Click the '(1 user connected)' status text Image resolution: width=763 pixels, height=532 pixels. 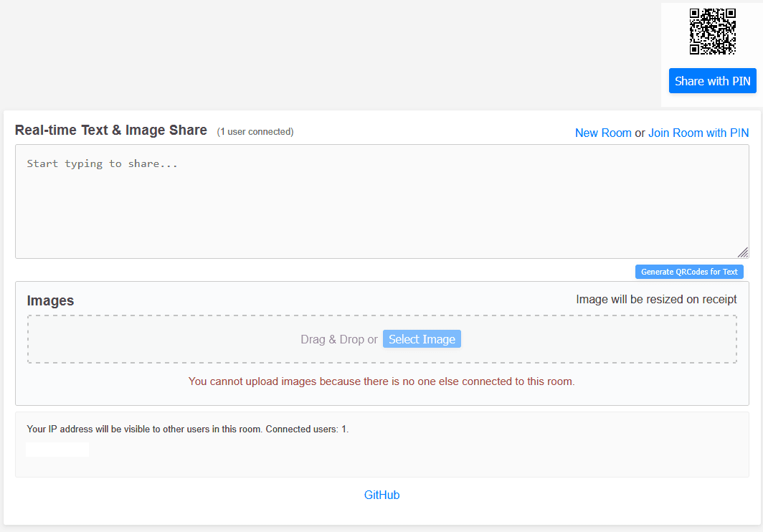[255, 132]
